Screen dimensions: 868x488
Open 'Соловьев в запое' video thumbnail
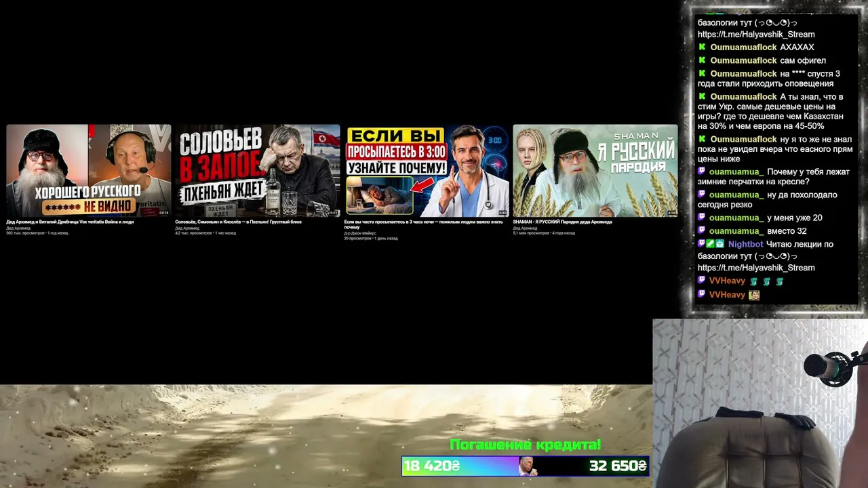(x=258, y=171)
